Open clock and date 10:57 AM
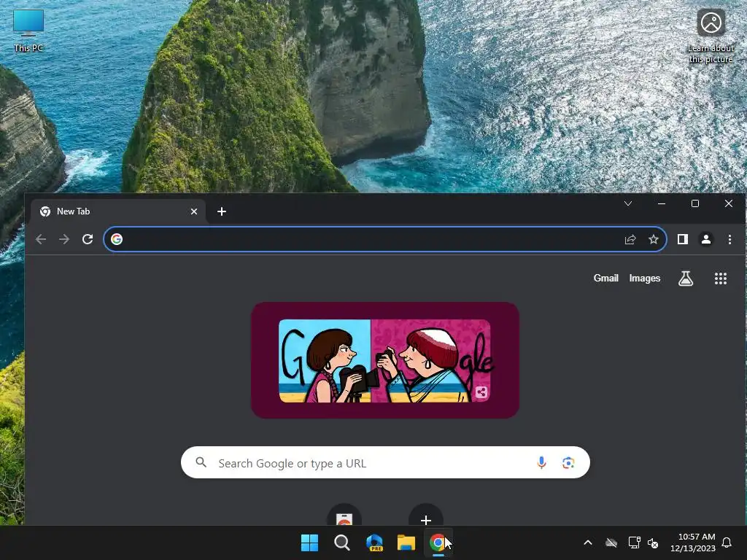This screenshot has width=747, height=560. (x=693, y=542)
